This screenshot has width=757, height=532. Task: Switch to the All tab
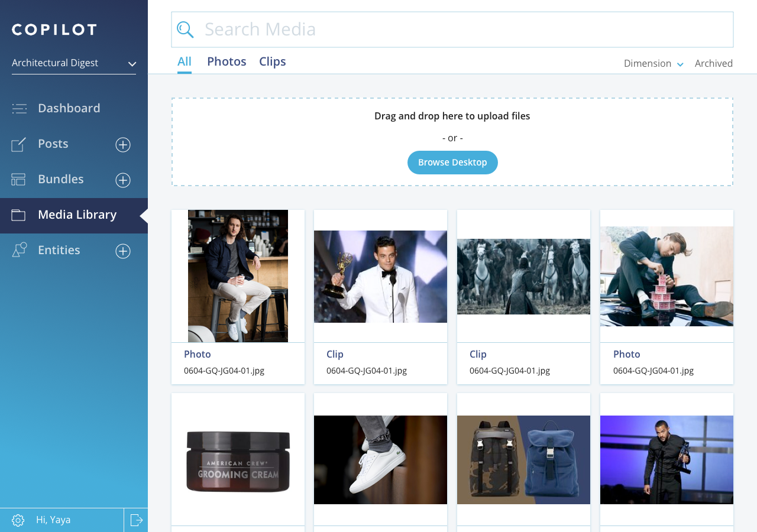(185, 62)
